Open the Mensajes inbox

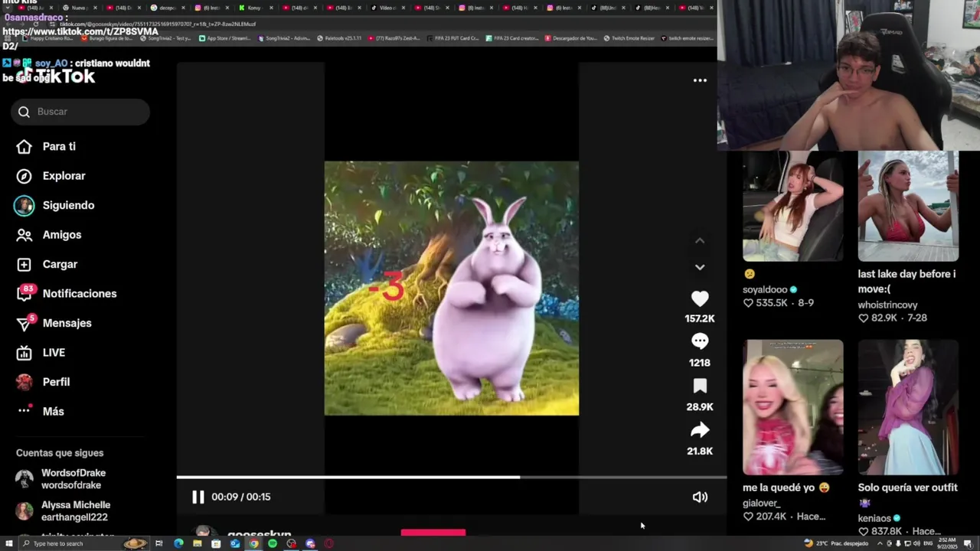point(54,323)
